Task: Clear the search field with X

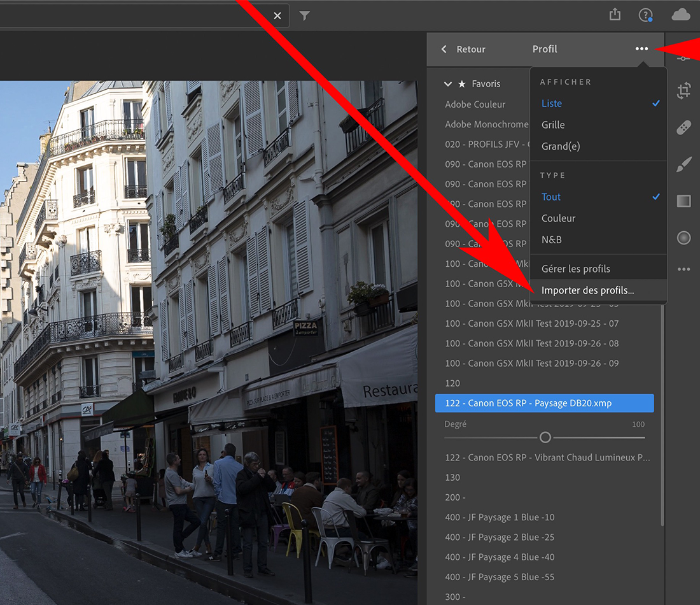Action: tap(277, 16)
